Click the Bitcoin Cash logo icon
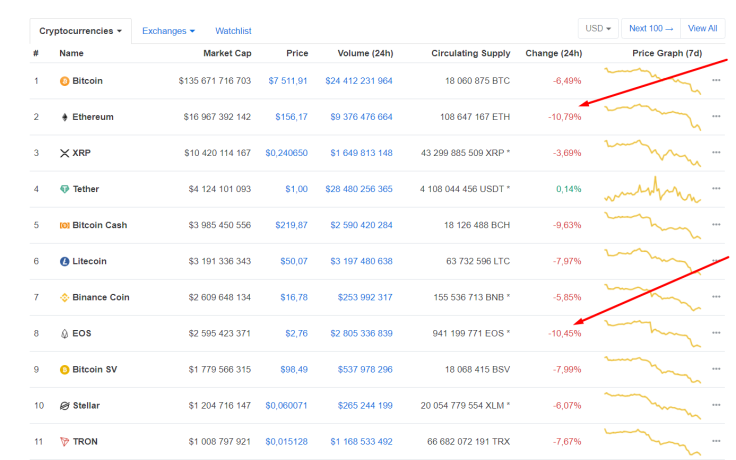 [64, 225]
